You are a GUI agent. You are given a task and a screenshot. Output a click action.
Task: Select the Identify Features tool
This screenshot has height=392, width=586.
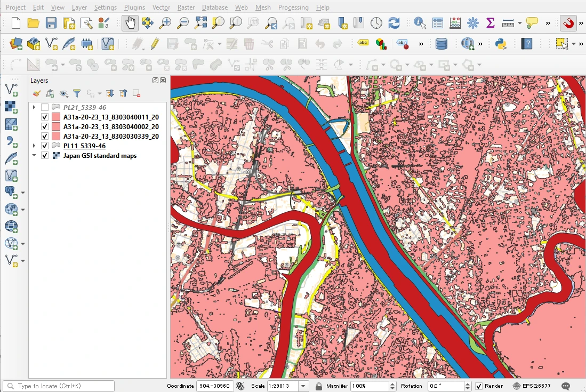coord(419,23)
